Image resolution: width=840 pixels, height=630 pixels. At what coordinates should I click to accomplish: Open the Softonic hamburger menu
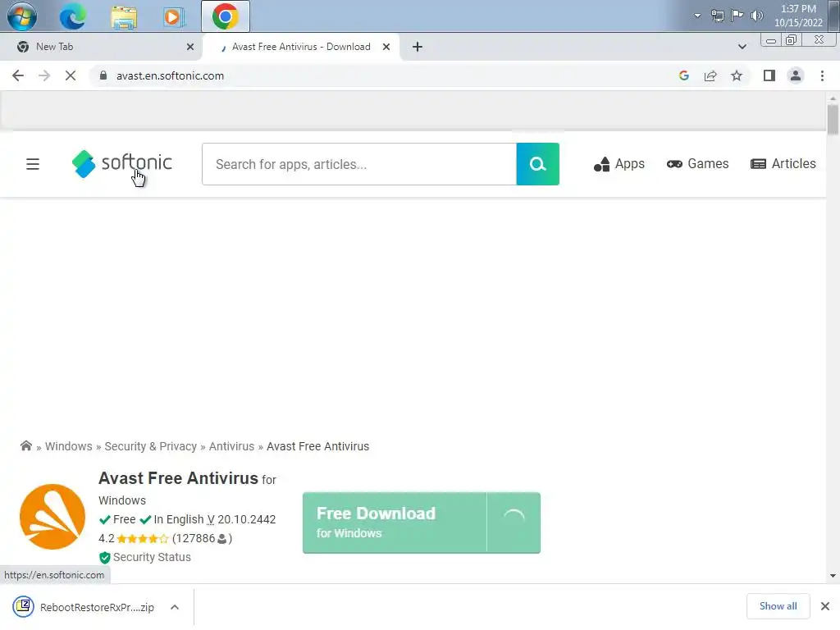tap(33, 164)
